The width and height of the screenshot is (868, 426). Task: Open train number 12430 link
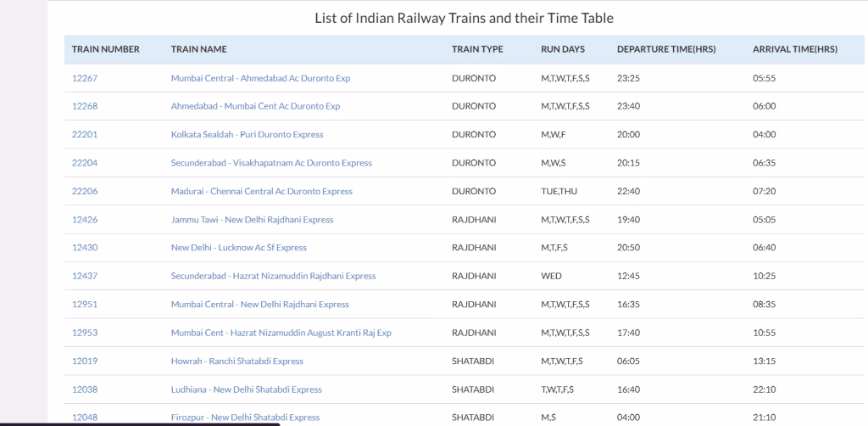(85, 248)
